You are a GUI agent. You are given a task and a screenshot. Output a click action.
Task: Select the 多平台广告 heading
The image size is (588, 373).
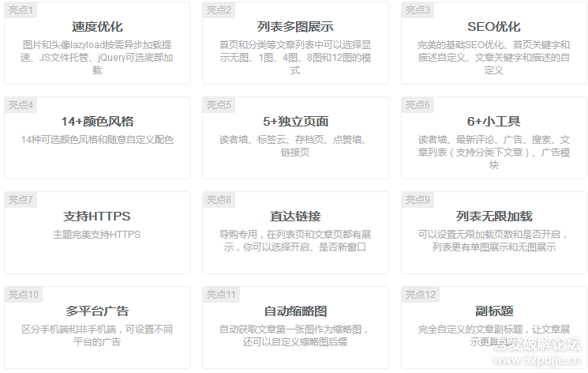tap(97, 311)
